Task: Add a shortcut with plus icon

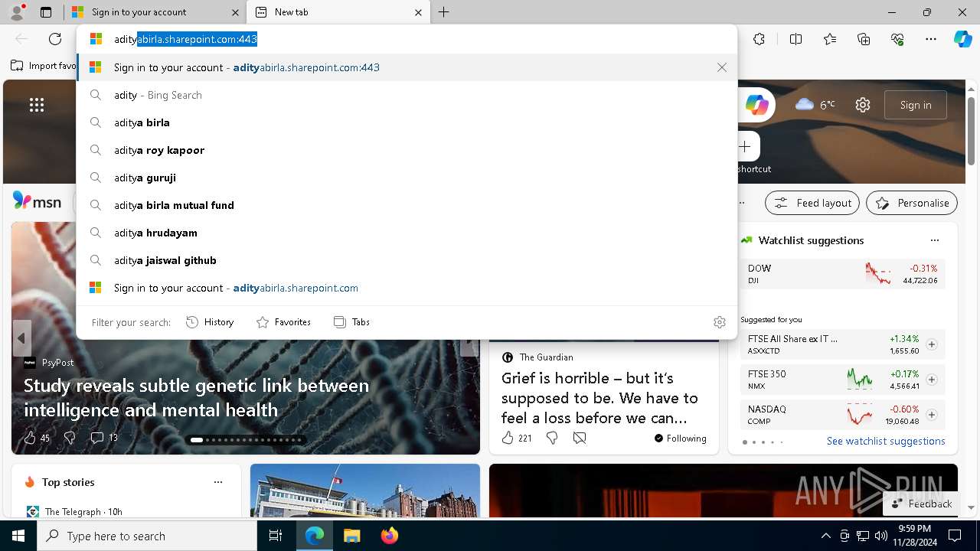Action: click(745, 146)
